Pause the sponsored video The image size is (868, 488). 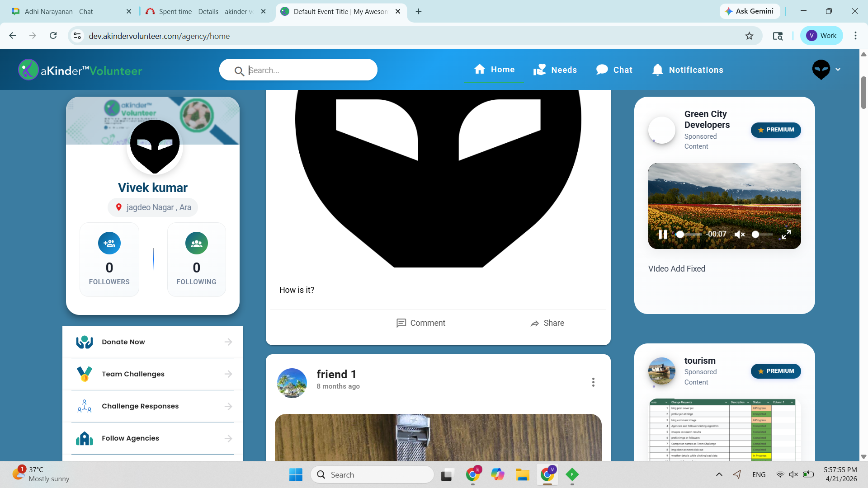coord(663,235)
